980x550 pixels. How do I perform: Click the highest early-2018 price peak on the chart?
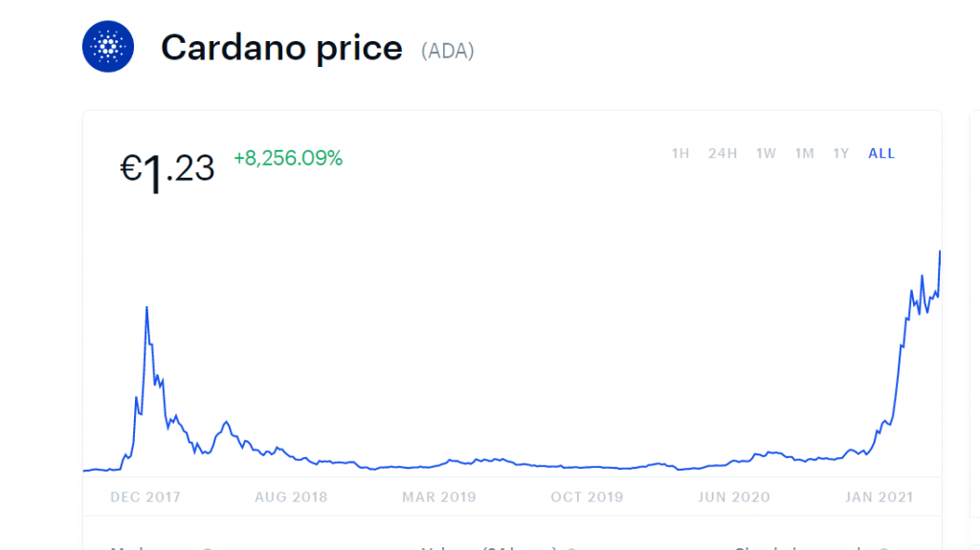[x=146, y=307]
